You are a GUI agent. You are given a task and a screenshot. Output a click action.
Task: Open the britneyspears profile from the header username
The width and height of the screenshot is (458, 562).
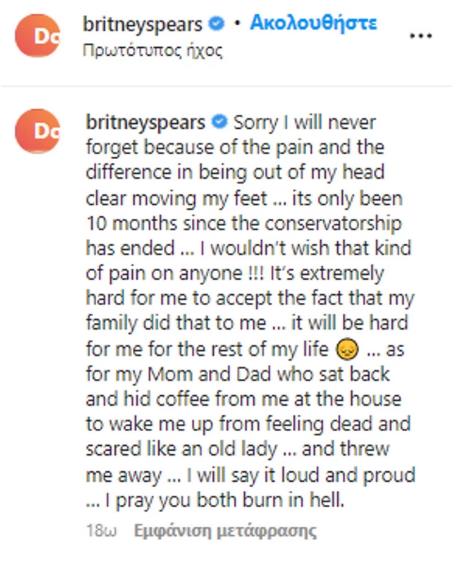(x=143, y=25)
